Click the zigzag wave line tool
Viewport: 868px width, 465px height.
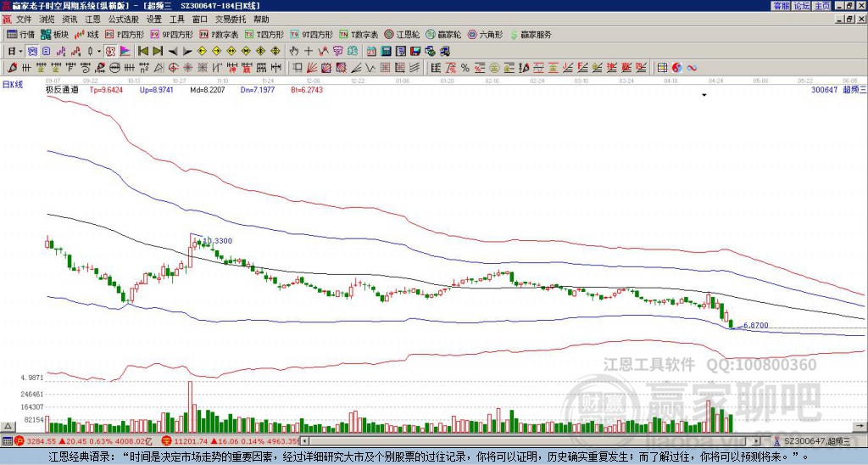[x=371, y=68]
